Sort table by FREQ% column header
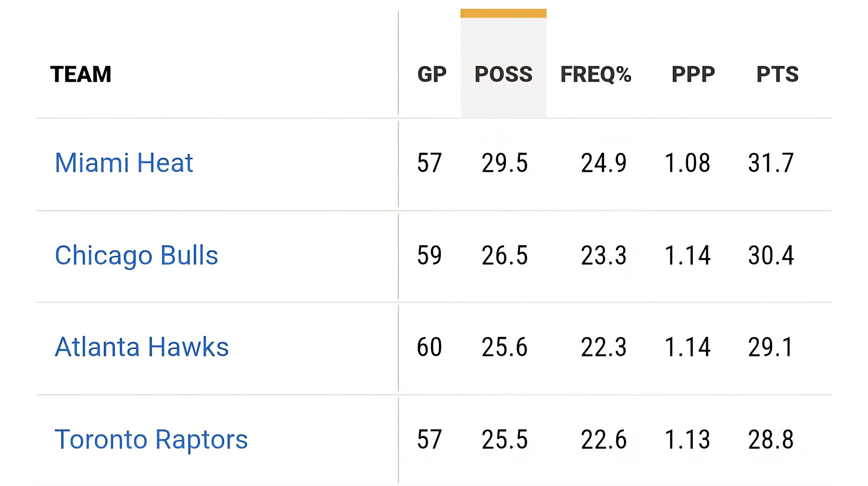 pos(595,74)
